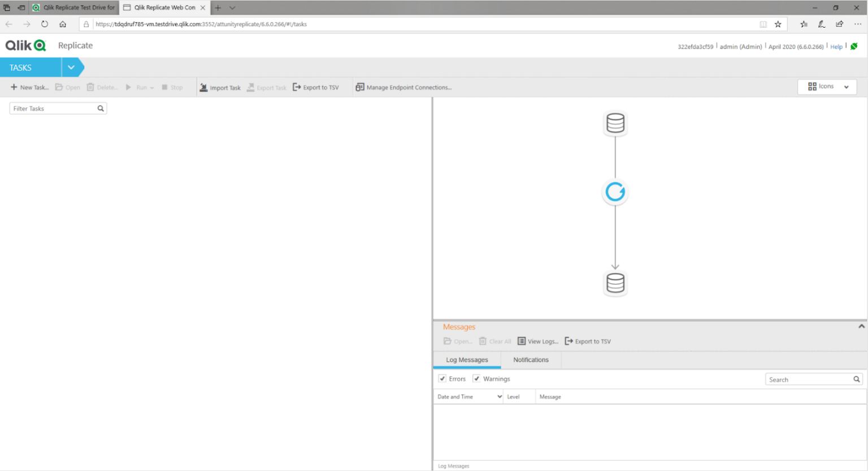This screenshot has width=868, height=471.
Task: Click the replication task circle icon
Action: [x=615, y=192]
